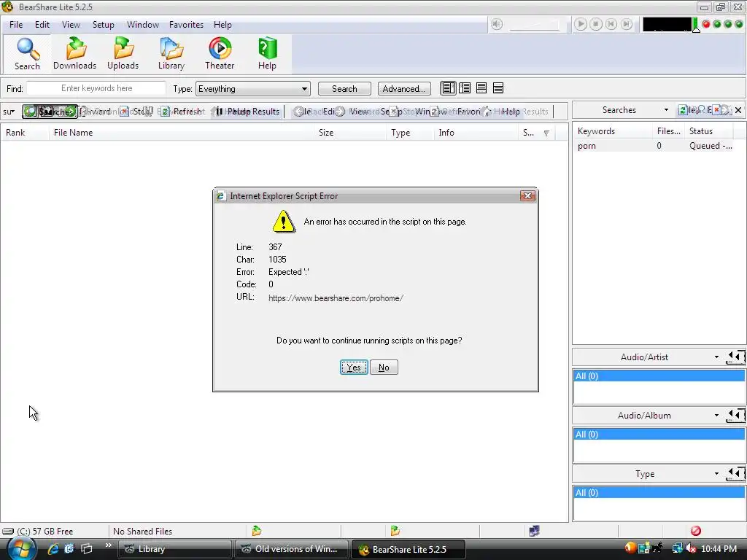Collapse the Type filter panel

coord(735,474)
